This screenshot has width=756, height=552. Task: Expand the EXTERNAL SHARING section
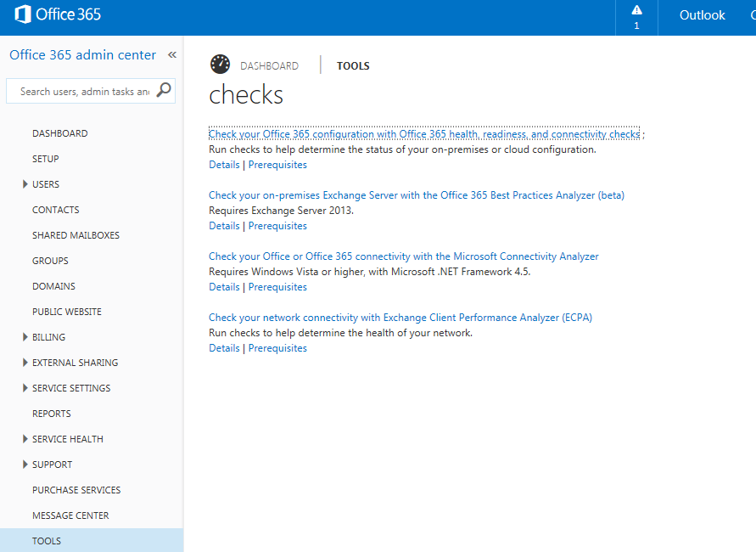(x=25, y=363)
